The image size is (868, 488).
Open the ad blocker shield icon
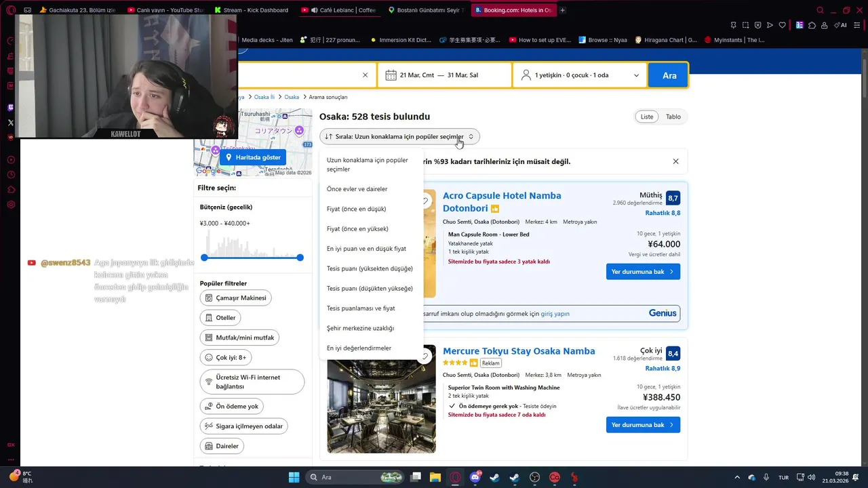tap(757, 25)
